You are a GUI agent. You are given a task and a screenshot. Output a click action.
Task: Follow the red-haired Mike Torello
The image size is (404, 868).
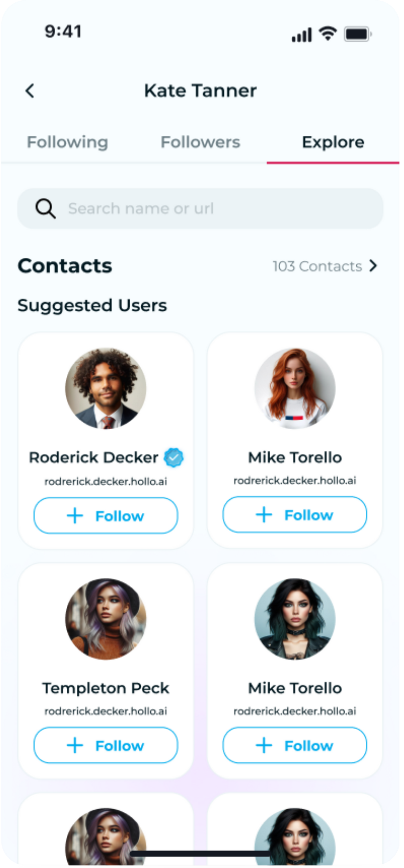pyautogui.click(x=295, y=515)
